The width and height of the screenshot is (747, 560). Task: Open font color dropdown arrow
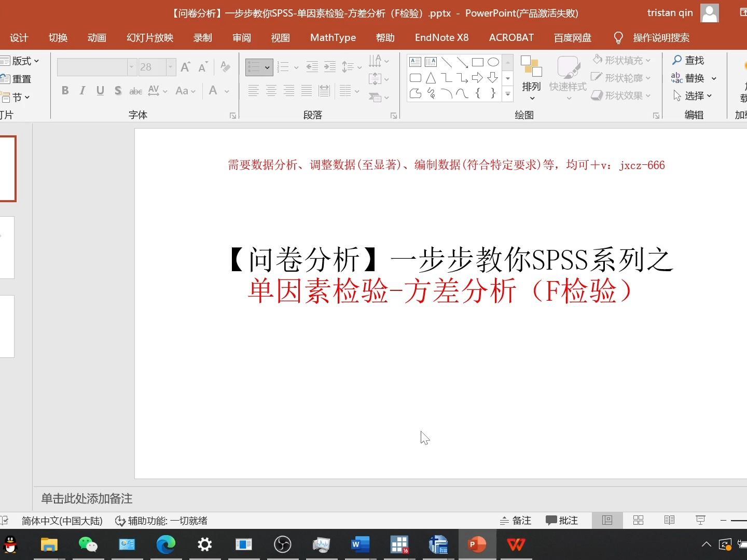227,91
